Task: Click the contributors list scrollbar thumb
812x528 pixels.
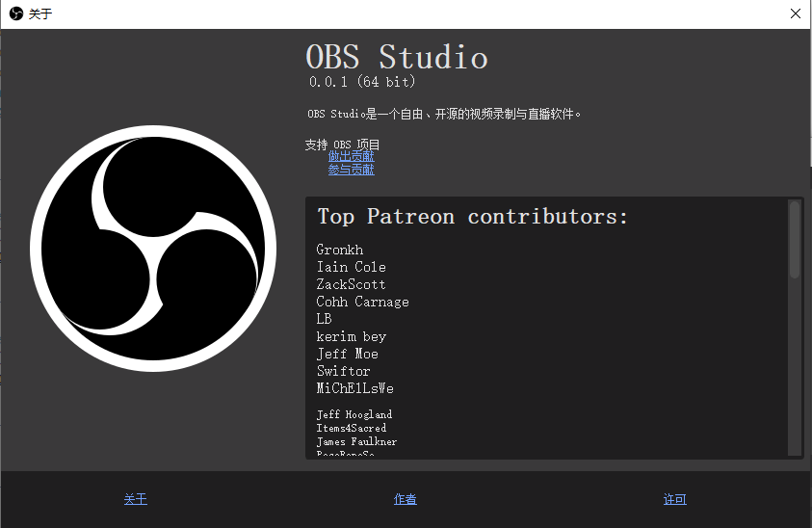Action: [795, 240]
